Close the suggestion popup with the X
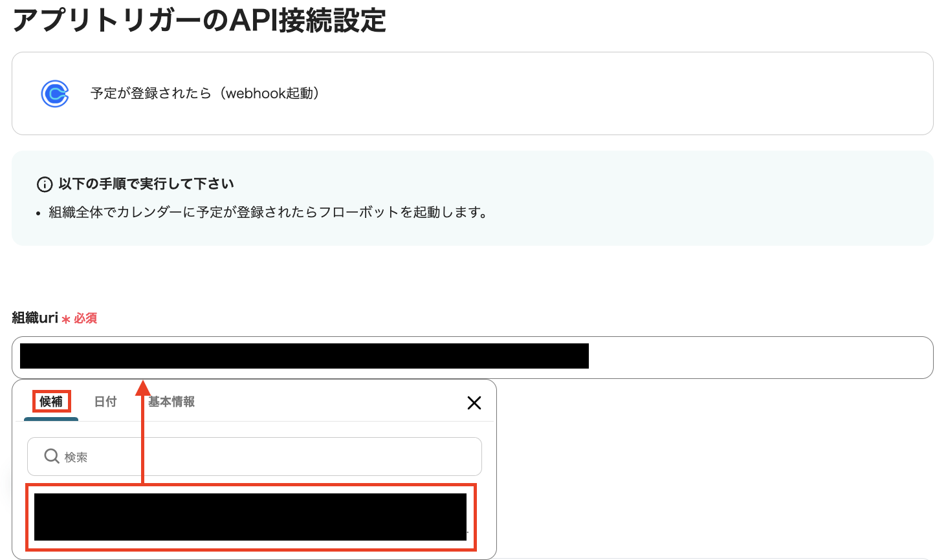Viewport: 946px width, 560px height. pyautogui.click(x=474, y=402)
